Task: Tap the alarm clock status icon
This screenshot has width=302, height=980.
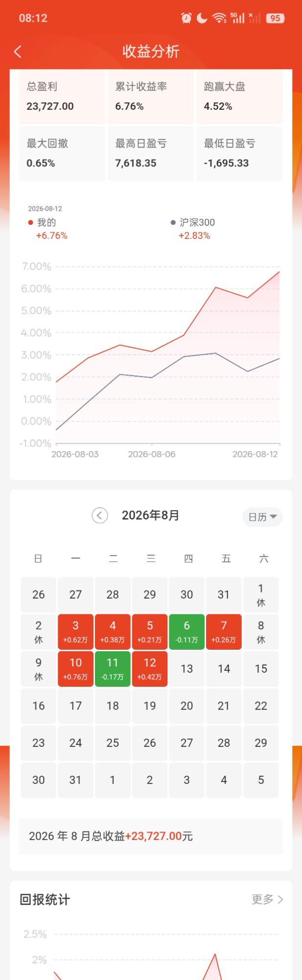Action: pyautogui.click(x=186, y=18)
